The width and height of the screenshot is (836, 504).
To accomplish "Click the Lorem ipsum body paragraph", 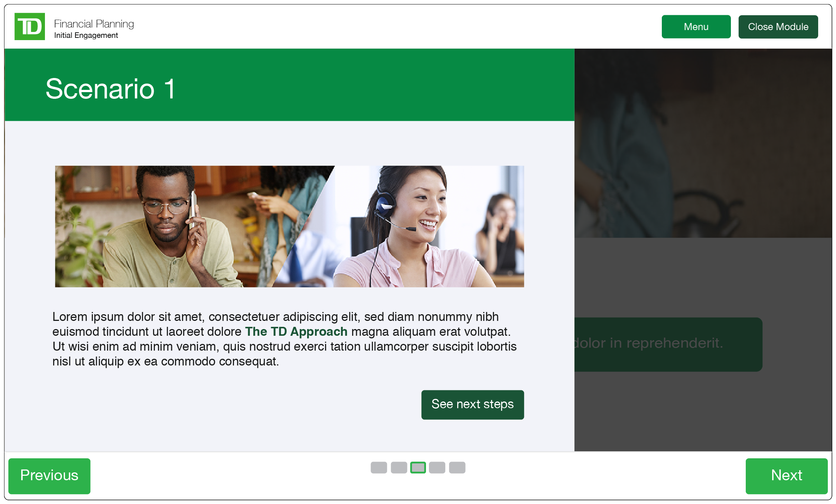I will click(284, 339).
